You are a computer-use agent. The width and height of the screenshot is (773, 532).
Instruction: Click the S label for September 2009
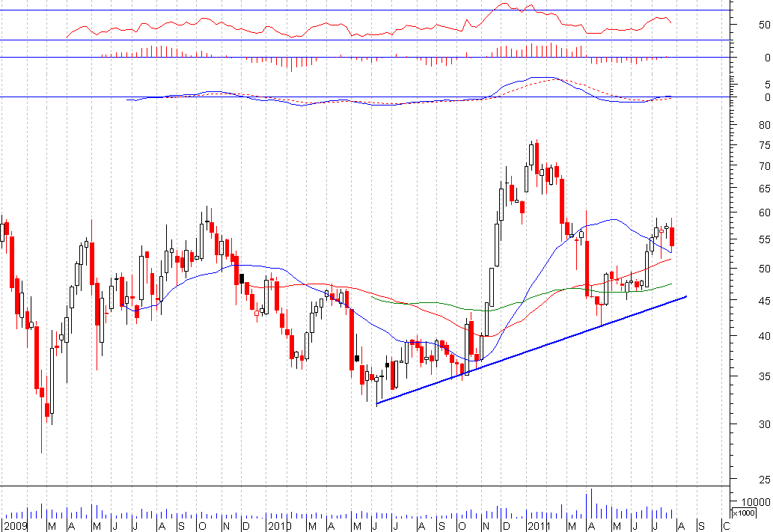point(181,526)
